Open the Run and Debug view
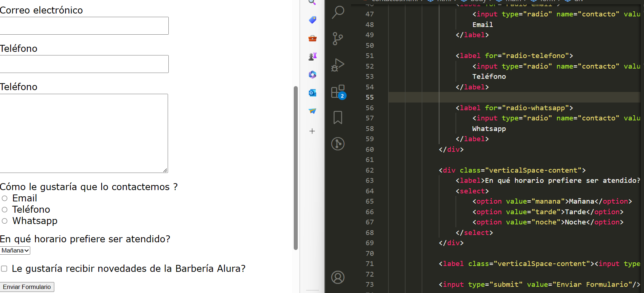 click(x=338, y=65)
